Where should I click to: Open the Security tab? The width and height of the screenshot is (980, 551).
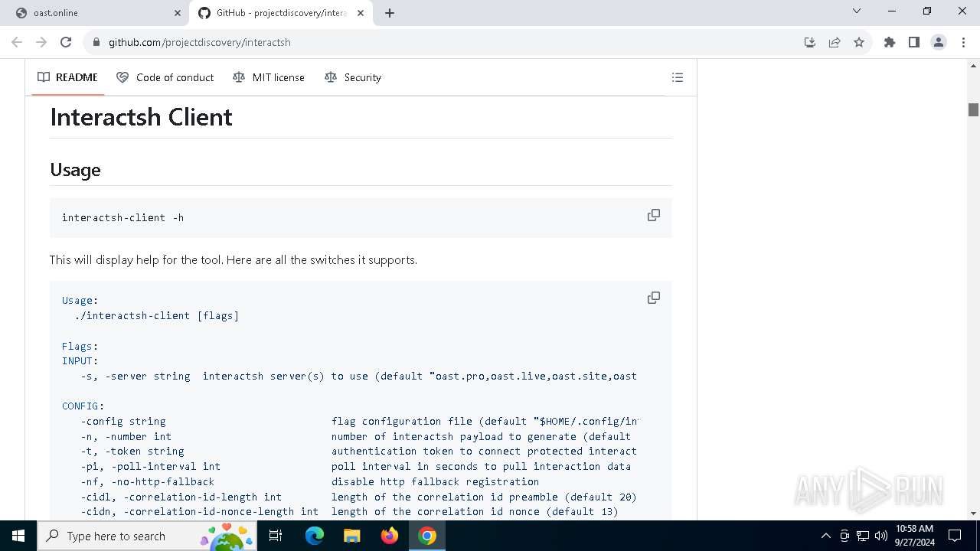pyautogui.click(x=353, y=77)
